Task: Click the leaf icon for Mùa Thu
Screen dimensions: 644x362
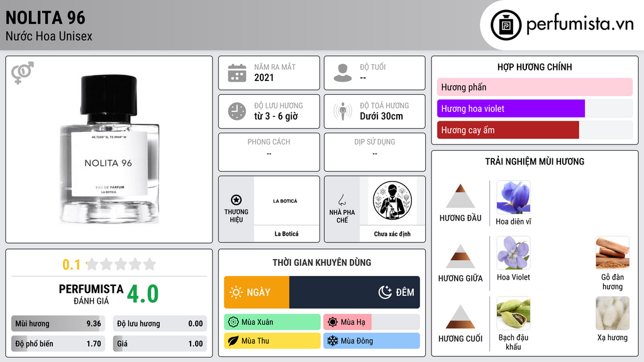Action: [233, 341]
